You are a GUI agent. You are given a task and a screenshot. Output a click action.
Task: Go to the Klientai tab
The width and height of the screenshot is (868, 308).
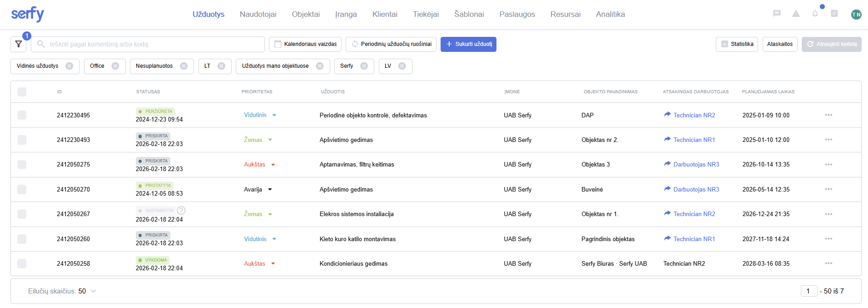point(385,14)
